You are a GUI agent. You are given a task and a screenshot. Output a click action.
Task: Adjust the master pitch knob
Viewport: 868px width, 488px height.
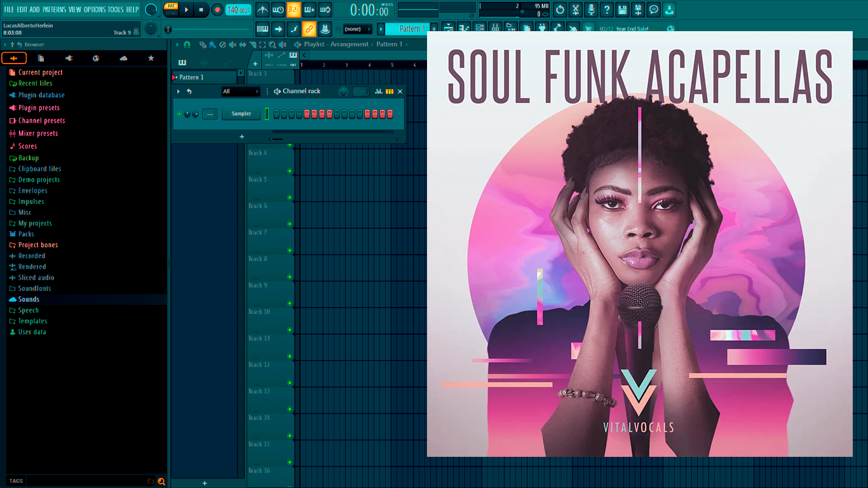point(151,29)
